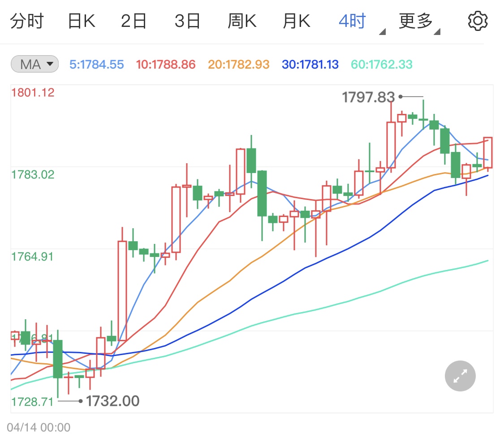Viewport: 504px width, 443px height.
Task: Click the 1728.71 axis price label
Action: pos(32,402)
